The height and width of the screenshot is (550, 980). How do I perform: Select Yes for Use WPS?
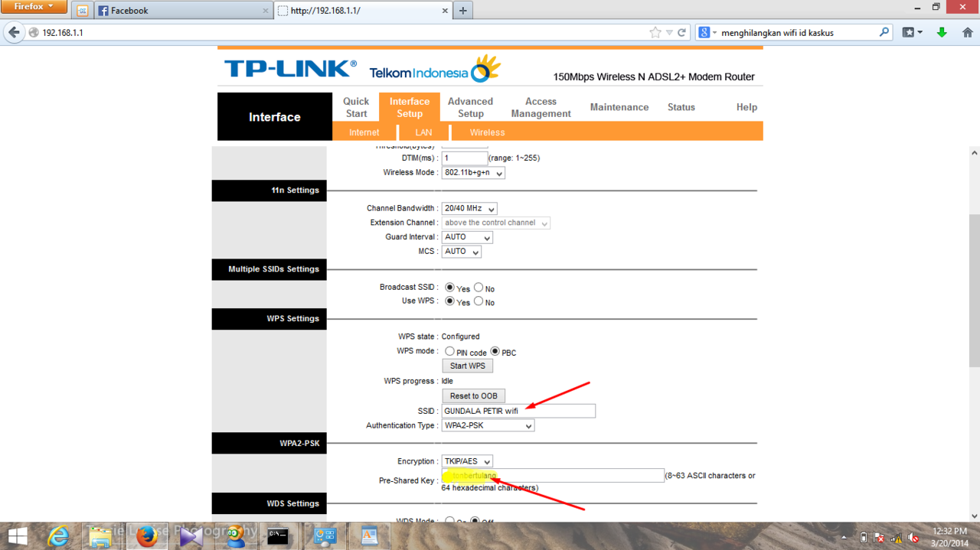coord(450,301)
